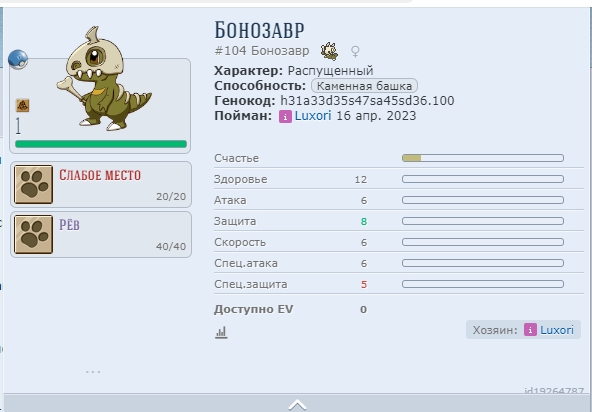Screen dimensions: 592x412
Task: Click the Скорость stat bar
Action: click(483, 242)
